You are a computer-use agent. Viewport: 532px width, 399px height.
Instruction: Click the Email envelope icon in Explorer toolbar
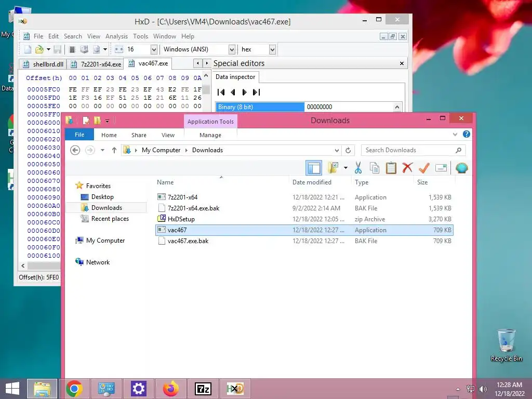point(441,168)
